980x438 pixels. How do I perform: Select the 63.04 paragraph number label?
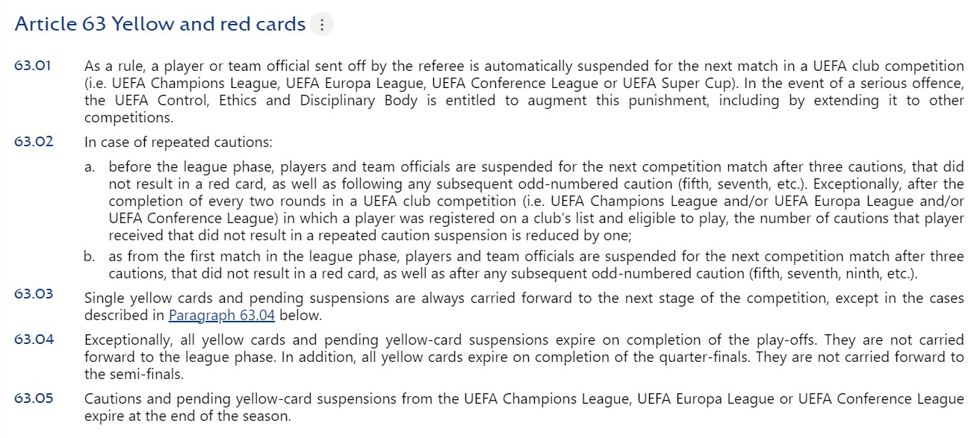pos(34,340)
